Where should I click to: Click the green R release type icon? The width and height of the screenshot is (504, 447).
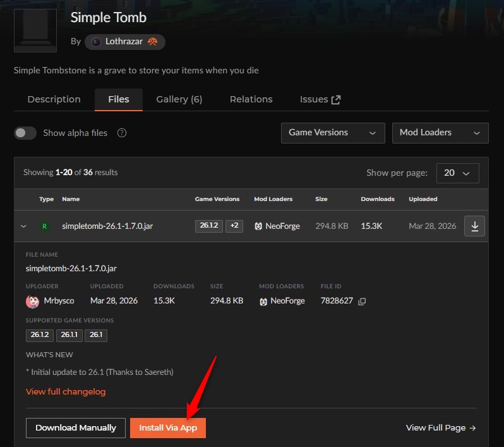click(44, 226)
